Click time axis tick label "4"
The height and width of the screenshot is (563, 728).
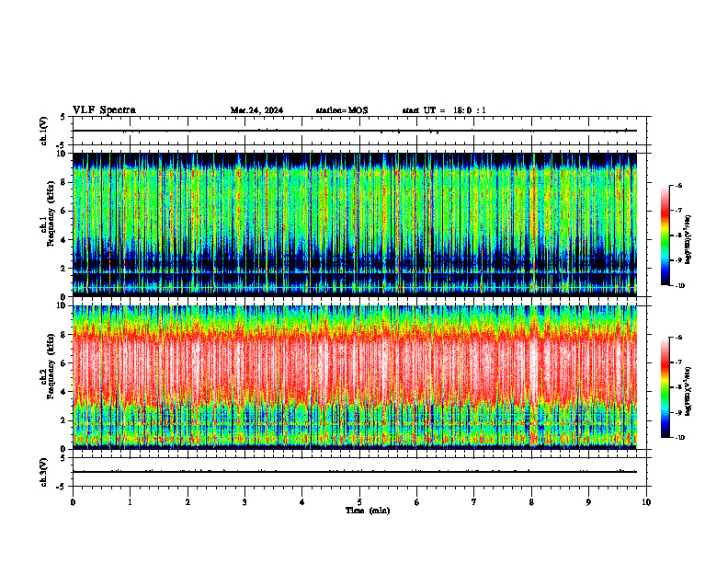coord(301,502)
